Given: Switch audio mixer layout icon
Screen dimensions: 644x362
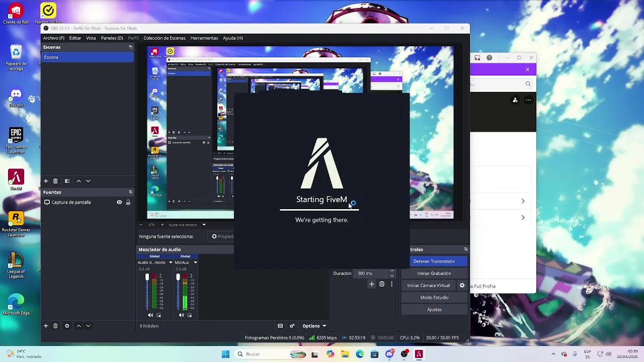Looking at the screenshot, I should tap(280, 326).
